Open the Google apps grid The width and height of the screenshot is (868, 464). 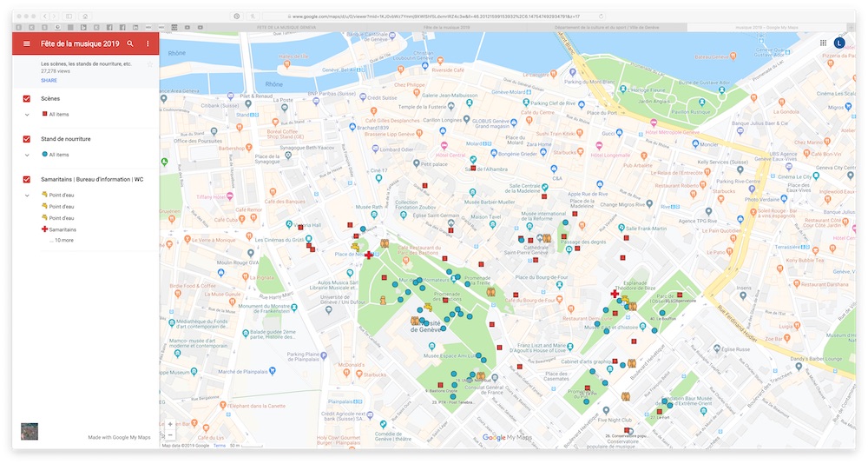click(x=823, y=43)
